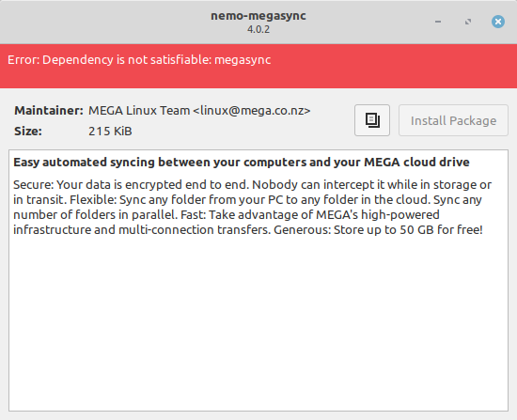The image size is (517, 420).
Task: Maximize the package installer window
Action: point(468,22)
